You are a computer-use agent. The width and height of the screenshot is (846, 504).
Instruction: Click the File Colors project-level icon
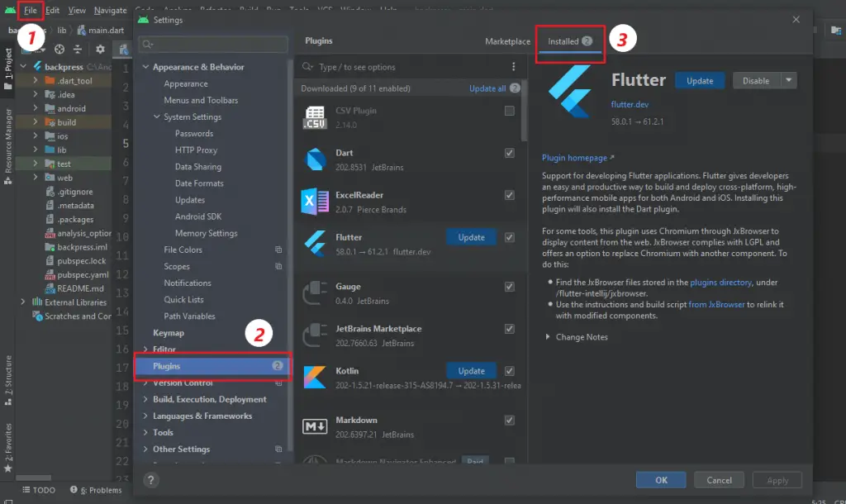(278, 250)
